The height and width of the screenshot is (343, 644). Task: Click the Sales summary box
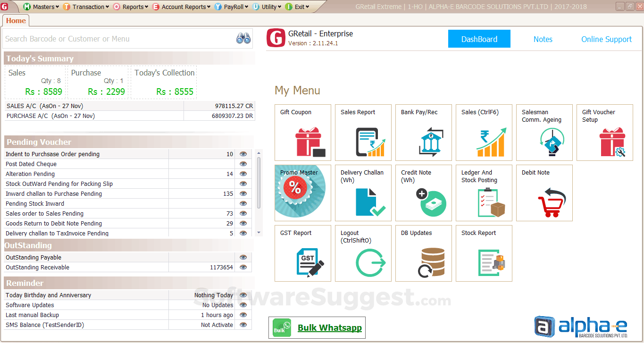click(x=35, y=82)
